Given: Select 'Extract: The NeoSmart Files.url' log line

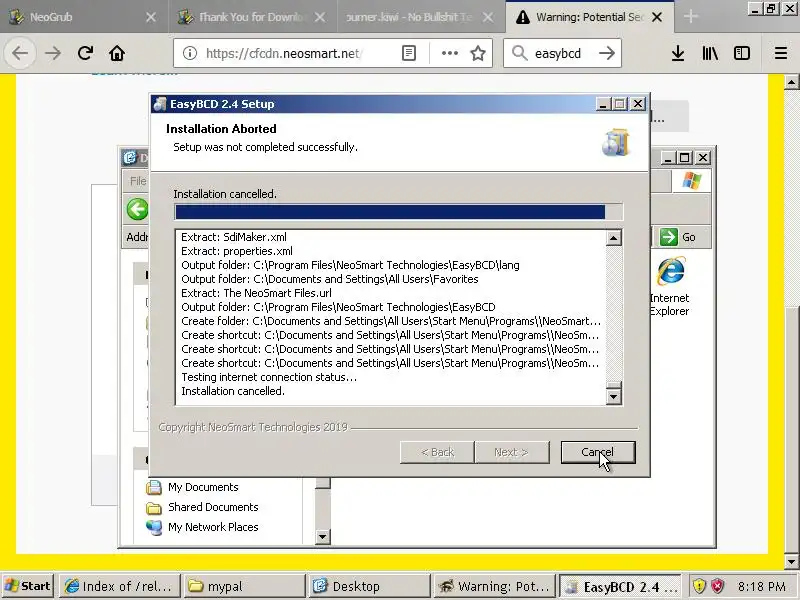Looking at the screenshot, I should [x=256, y=293].
